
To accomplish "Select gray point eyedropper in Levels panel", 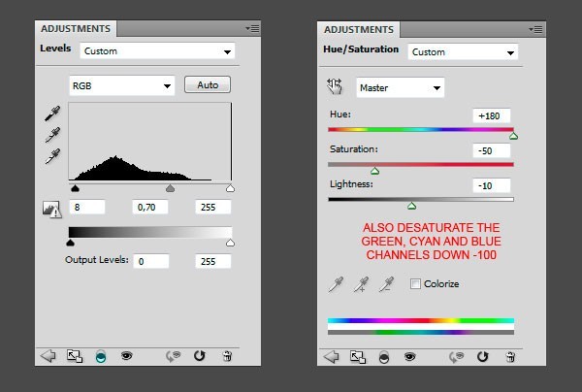I will click(52, 135).
